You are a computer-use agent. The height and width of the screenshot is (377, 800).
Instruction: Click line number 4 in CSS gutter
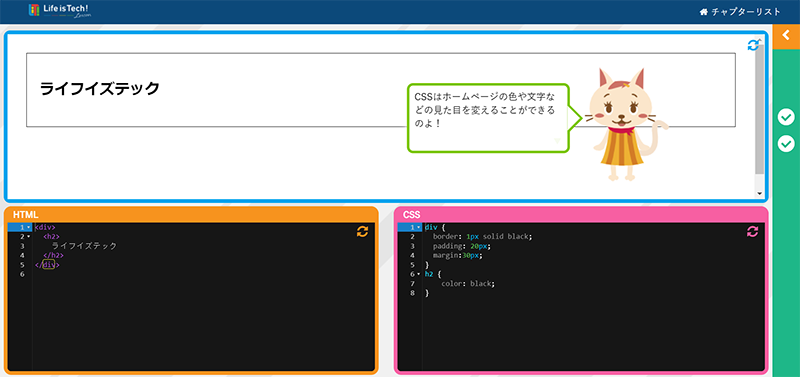point(412,256)
